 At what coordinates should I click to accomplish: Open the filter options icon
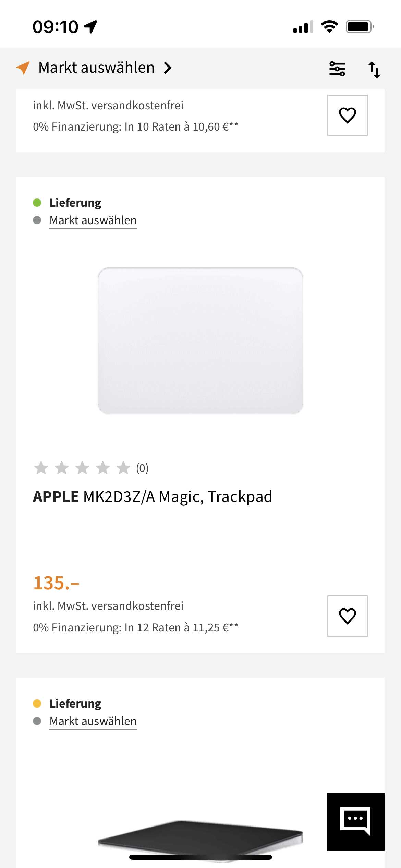337,69
